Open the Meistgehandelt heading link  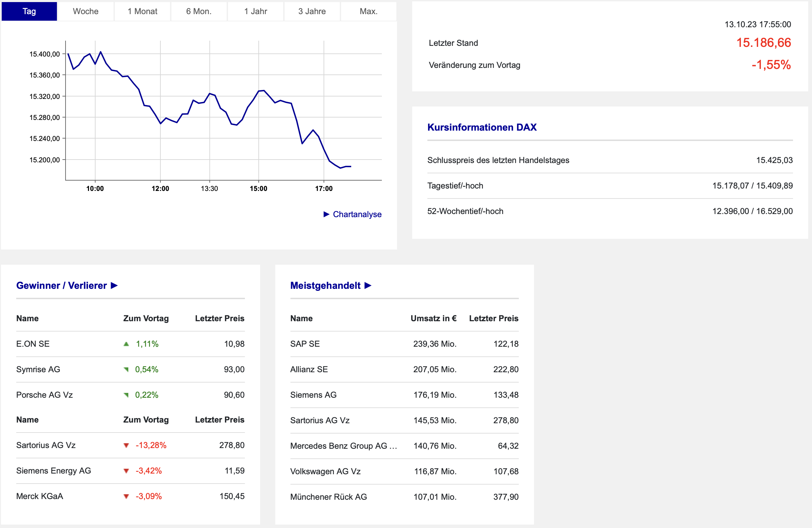(x=325, y=286)
